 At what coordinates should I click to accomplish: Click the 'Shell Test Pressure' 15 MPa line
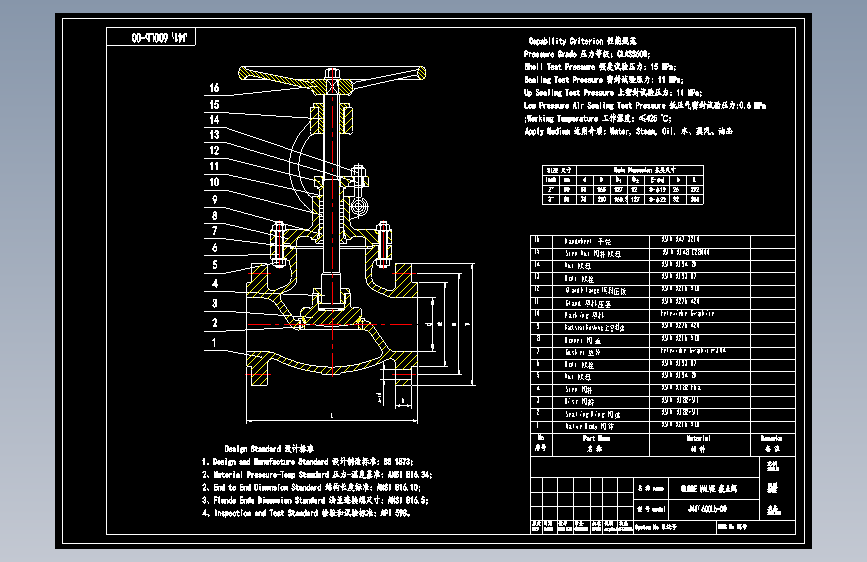600,67
